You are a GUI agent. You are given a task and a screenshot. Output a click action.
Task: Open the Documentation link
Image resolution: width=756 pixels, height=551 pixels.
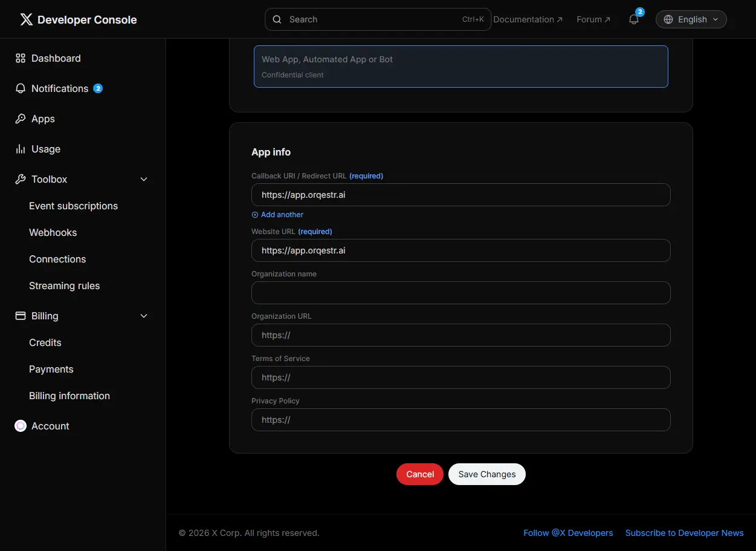click(528, 19)
